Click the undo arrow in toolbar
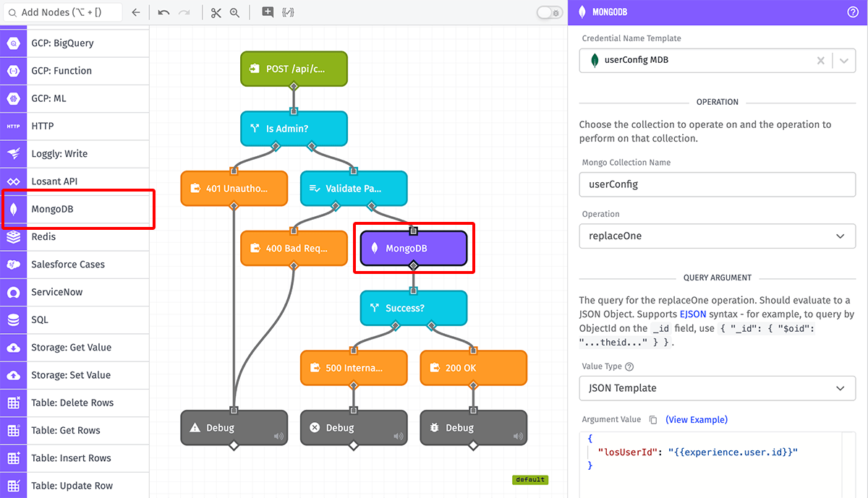868x498 pixels. (163, 12)
